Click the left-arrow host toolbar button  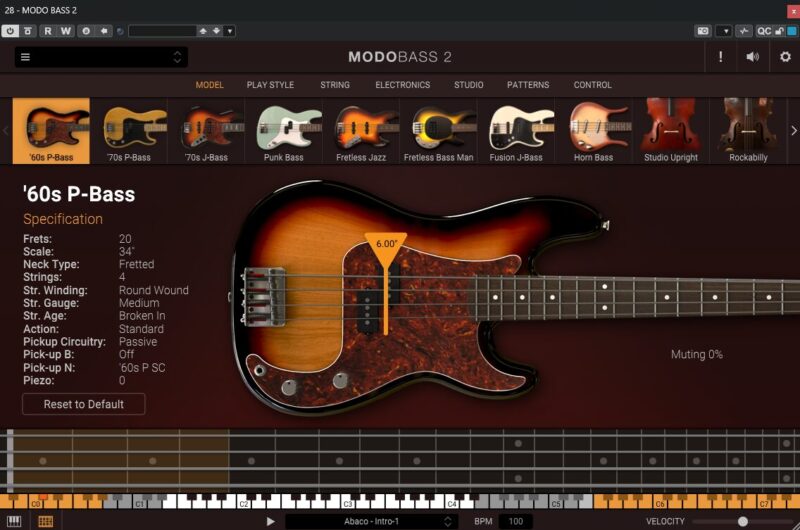(104, 31)
